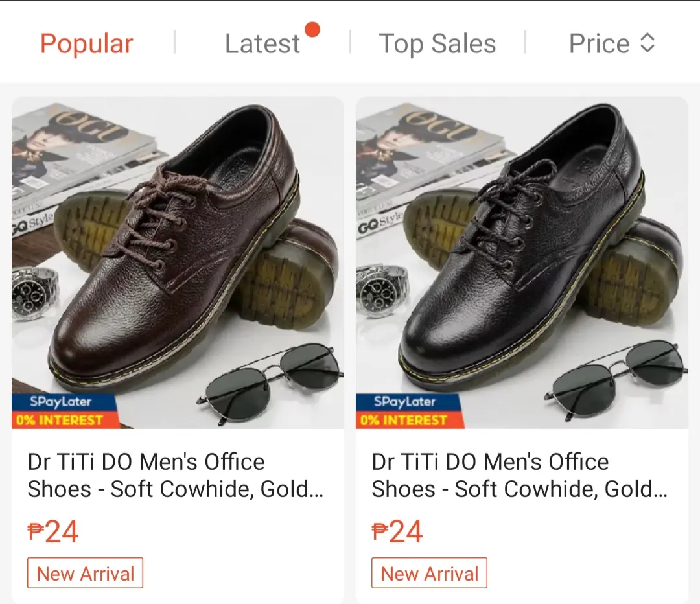Tap SPayLater badge on brown shoe listing
This screenshot has height=604, width=700.
61,402
